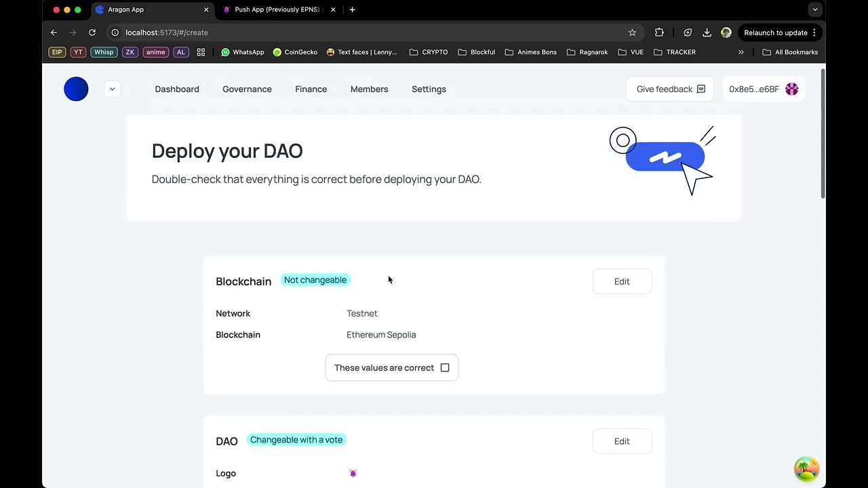Open a new browser tab
This screenshot has height=488, width=868.
352,9
